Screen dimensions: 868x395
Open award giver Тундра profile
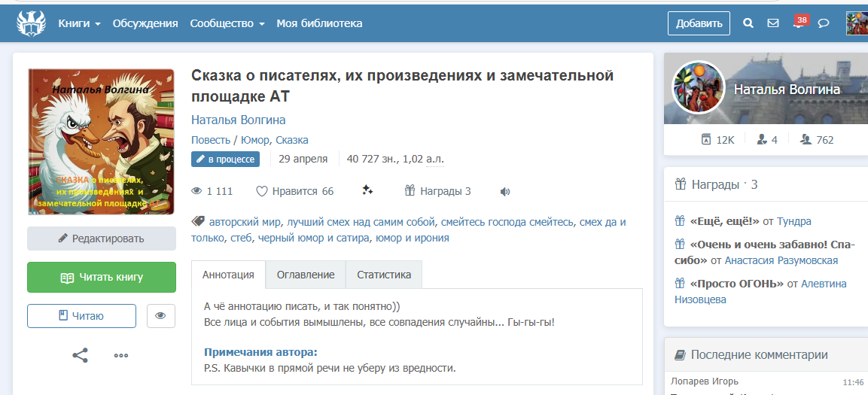[793, 221]
